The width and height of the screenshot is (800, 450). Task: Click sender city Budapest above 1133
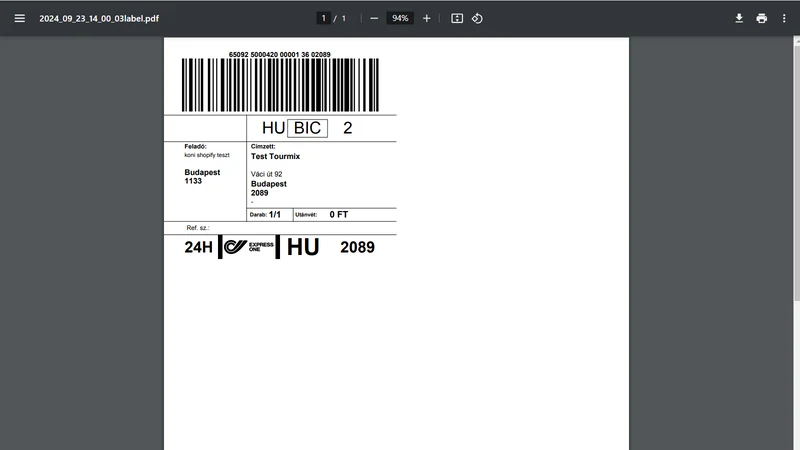pos(202,172)
